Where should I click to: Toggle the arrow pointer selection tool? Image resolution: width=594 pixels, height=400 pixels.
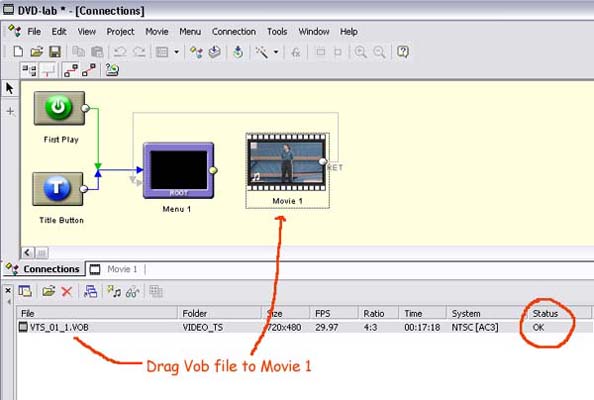click(9, 88)
